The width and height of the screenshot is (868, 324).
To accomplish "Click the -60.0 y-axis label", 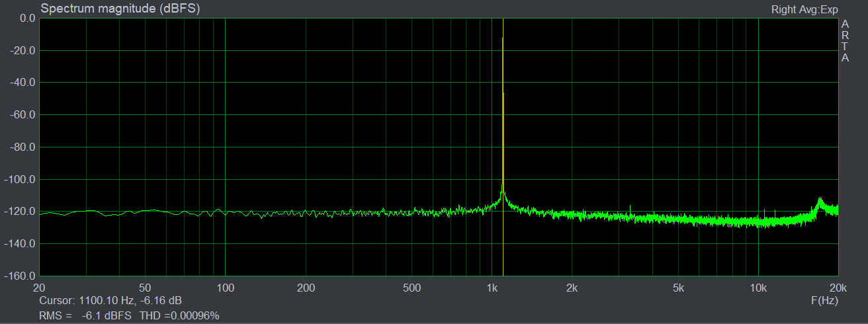I will click(x=22, y=115).
